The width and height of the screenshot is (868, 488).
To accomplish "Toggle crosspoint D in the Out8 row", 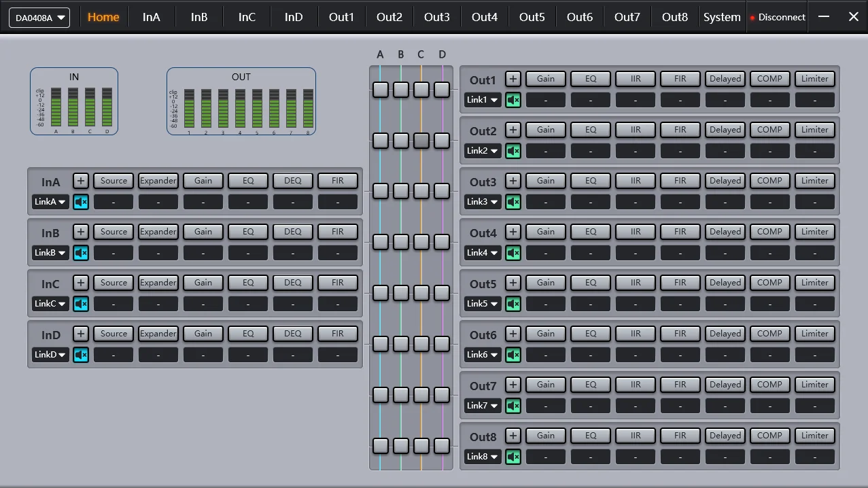I will click(442, 446).
